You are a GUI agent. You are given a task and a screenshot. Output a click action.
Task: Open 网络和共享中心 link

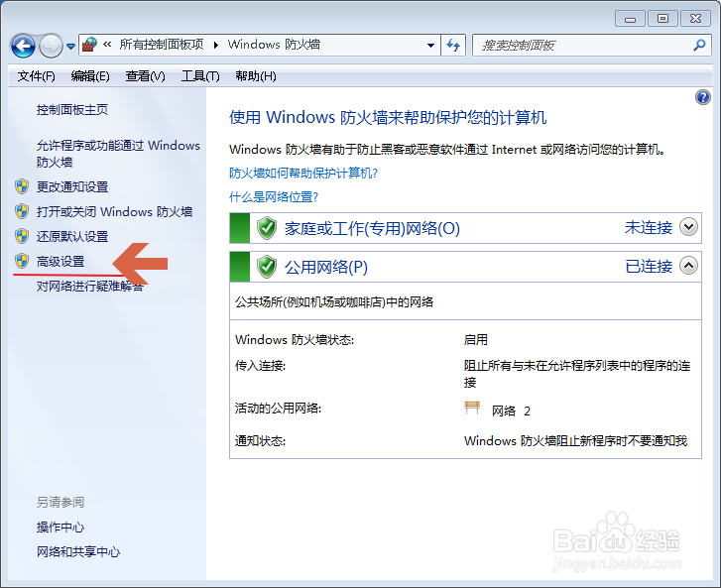(78, 552)
